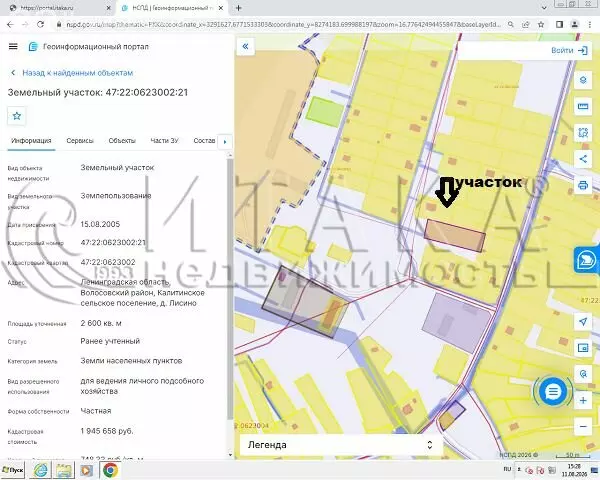600x480 pixels.
Task: Switch to the Части ЗУ tab
Action: [x=165, y=140]
